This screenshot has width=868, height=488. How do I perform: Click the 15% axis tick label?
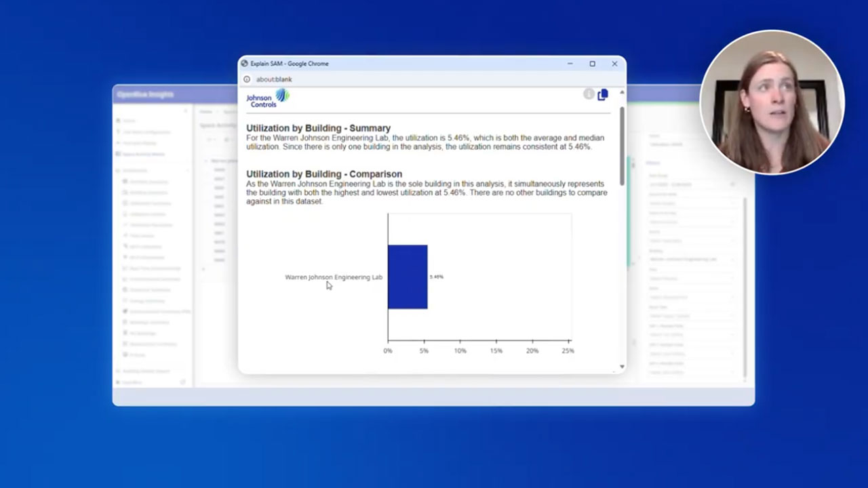click(496, 351)
